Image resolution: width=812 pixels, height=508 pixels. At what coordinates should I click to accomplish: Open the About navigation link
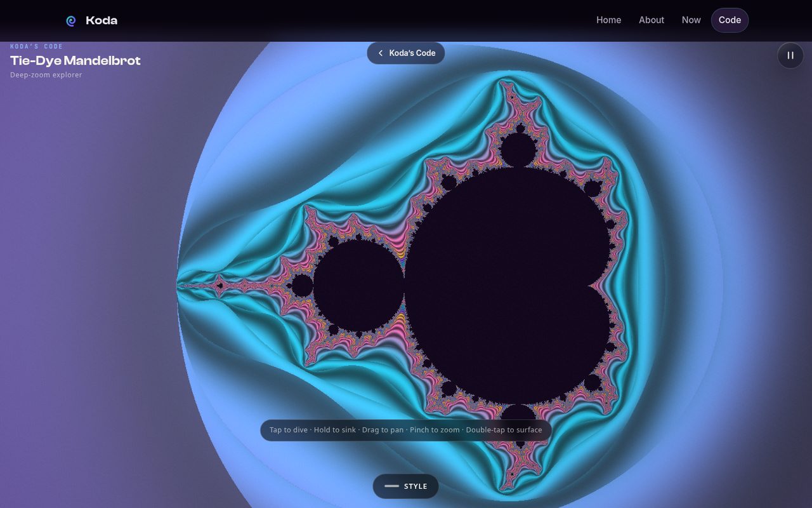(652, 20)
